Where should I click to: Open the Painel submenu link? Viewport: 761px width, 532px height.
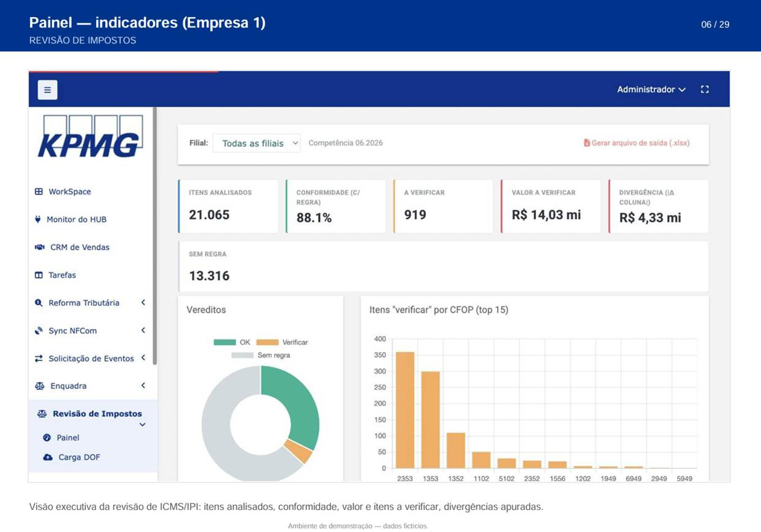(68, 438)
